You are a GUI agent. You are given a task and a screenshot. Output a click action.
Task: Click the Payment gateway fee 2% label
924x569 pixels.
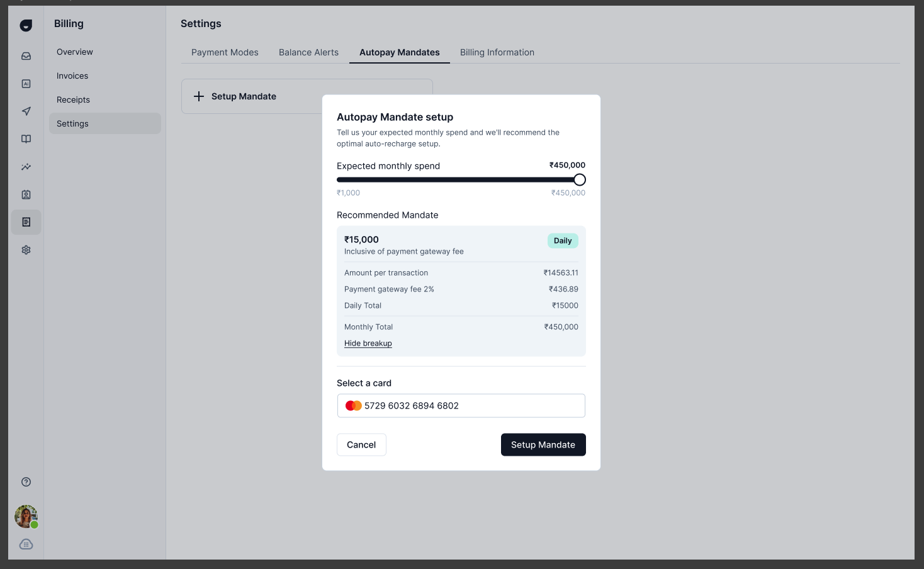[389, 289]
